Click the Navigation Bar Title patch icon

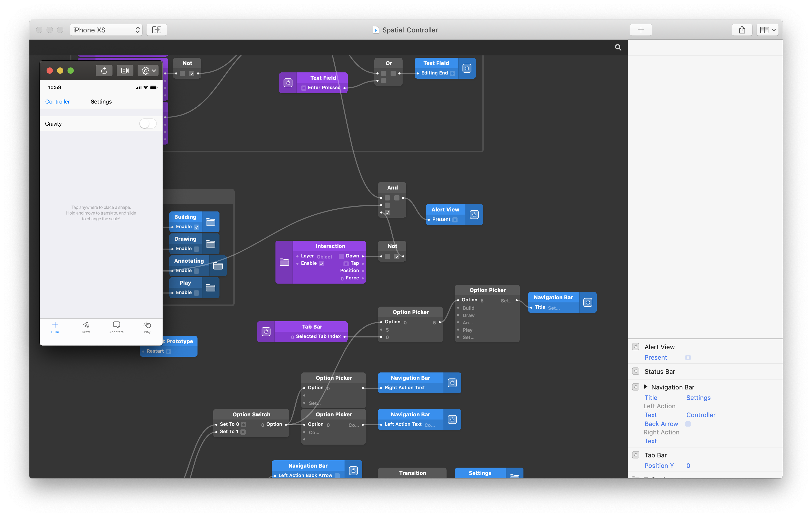point(588,302)
